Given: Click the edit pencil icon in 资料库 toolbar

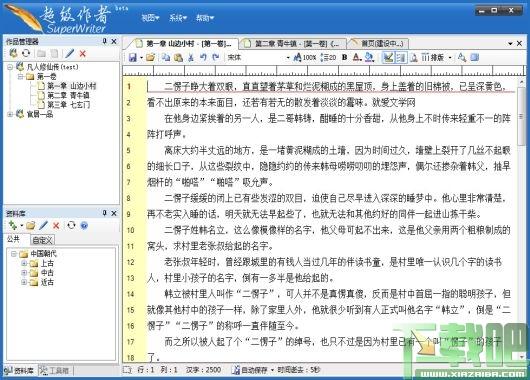Looking at the screenshot, I should click(x=43, y=225).
